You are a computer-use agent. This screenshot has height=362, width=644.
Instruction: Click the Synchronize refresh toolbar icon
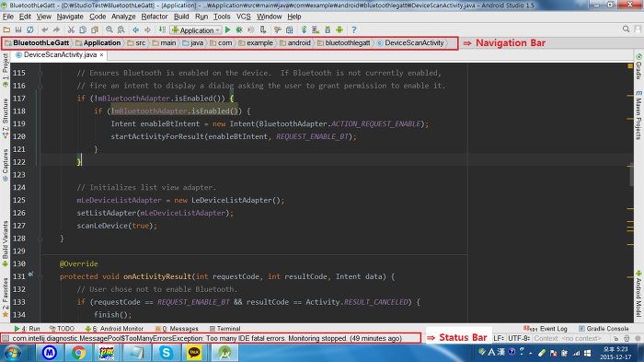tap(30, 29)
